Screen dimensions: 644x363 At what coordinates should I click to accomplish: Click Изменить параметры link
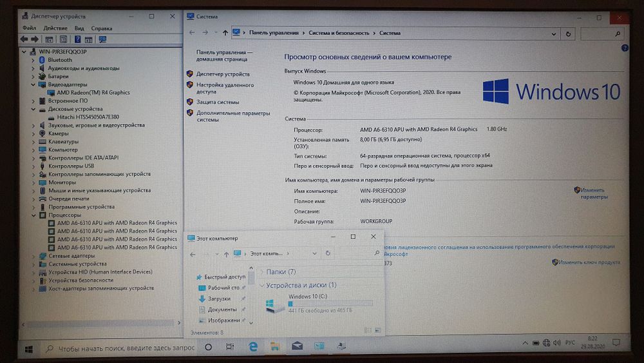coord(594,193)
